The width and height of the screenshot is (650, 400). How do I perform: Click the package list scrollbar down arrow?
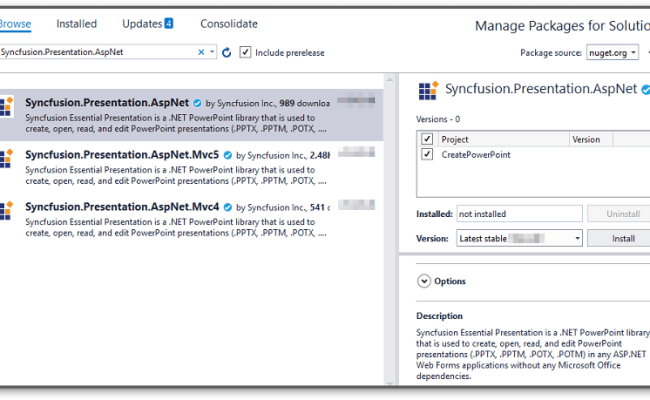(390, 383)
